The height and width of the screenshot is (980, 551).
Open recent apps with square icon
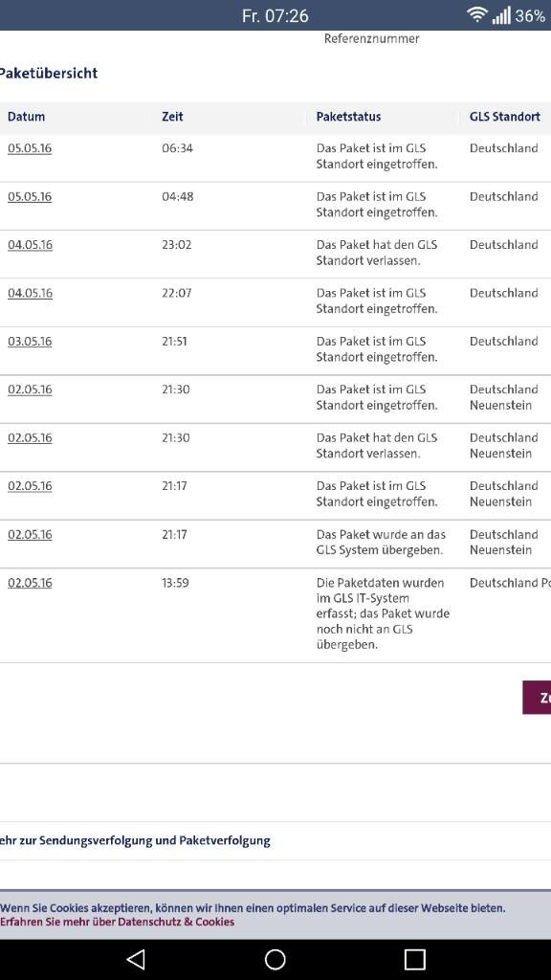(415, 959)
